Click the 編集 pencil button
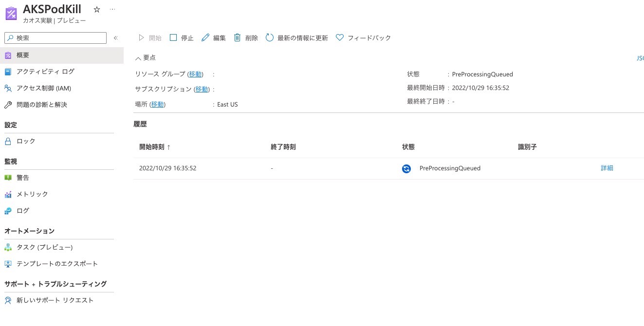Viewport: 644px width, 326px height. (214, 38)
